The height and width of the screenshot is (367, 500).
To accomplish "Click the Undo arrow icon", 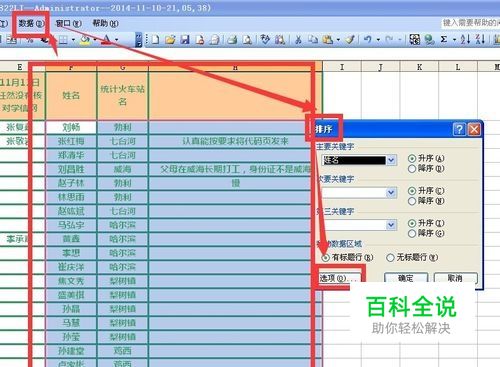I will [x=368, y=40].
